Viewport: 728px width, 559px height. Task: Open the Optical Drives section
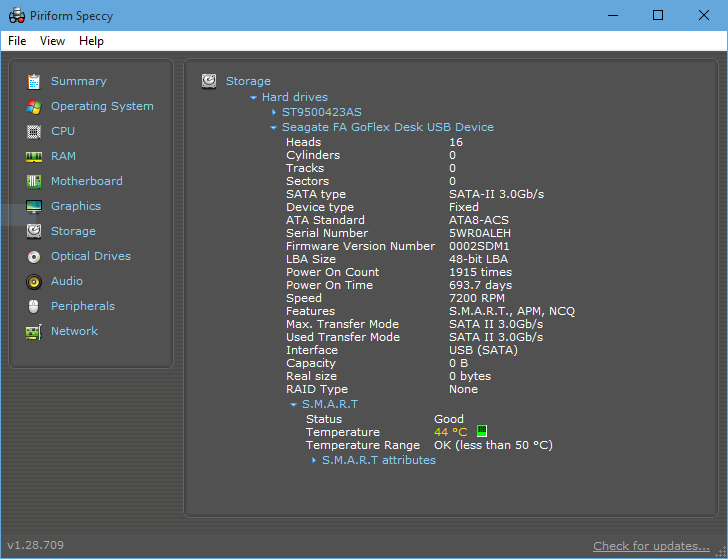click(91, 256)
